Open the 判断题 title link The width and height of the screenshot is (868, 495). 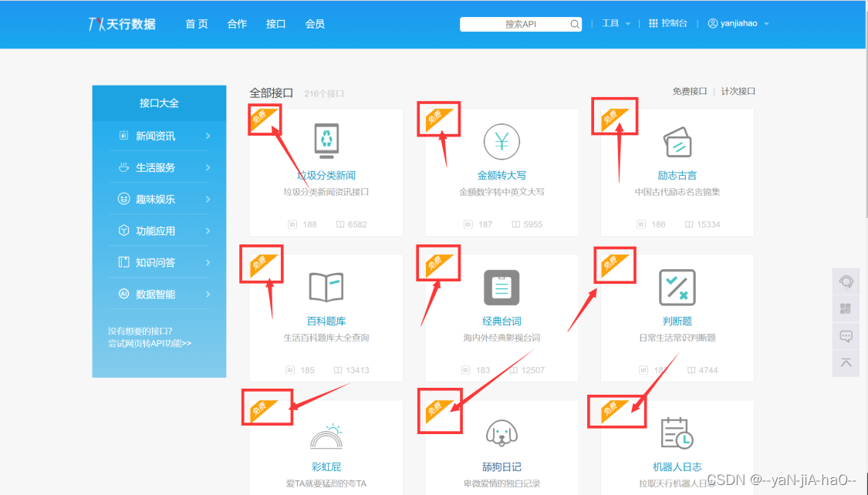click(x=677, y=322)
